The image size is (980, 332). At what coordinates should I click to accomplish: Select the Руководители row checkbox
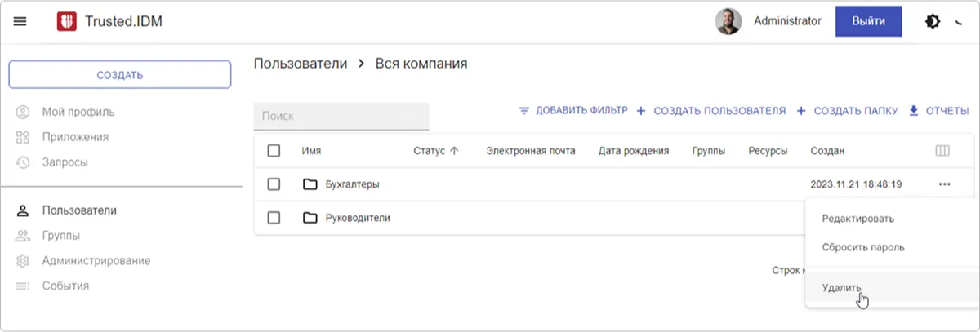274,218
